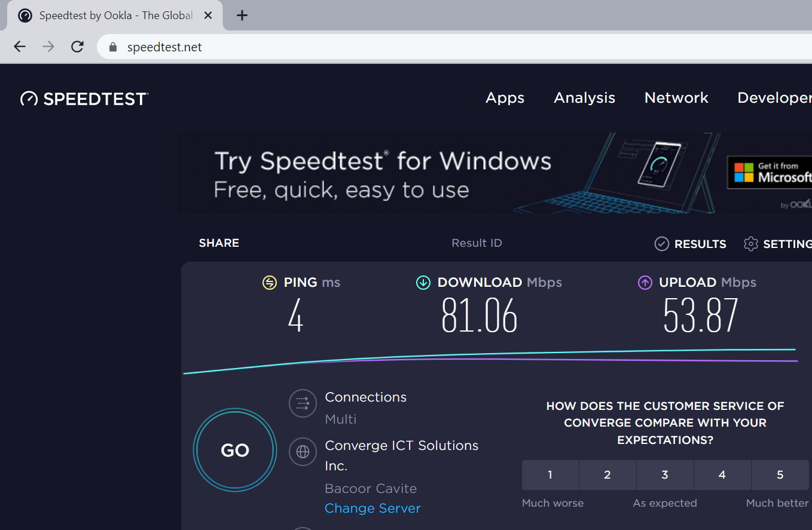Click the Change Server link
The image size is (812, 530).
[373, 508]
